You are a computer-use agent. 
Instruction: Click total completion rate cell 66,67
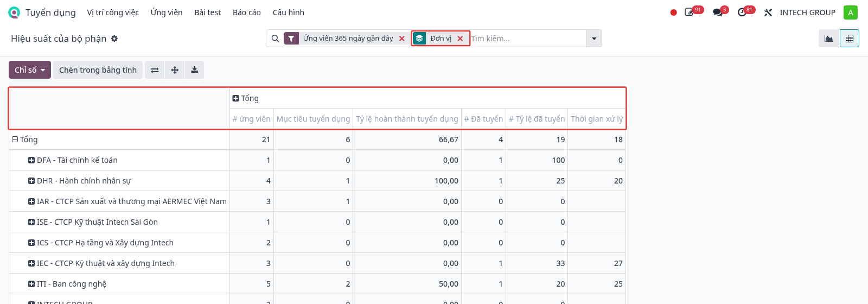(x=407, y=140)
